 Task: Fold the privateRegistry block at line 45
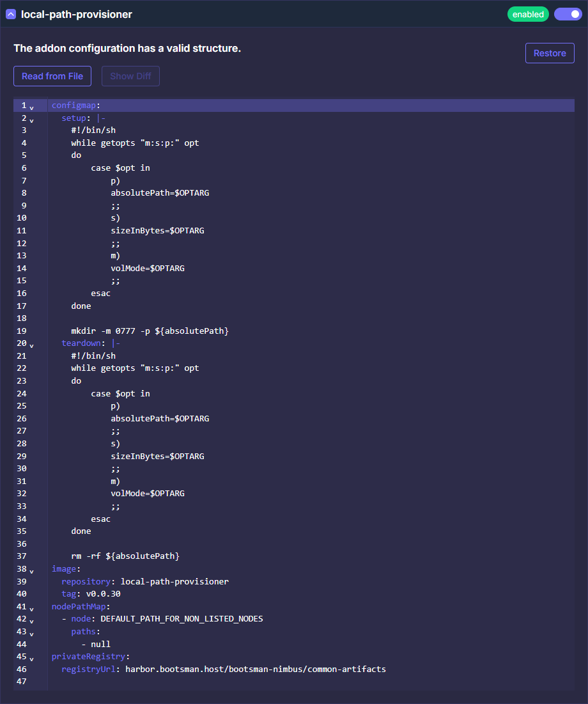coord(32,659)
